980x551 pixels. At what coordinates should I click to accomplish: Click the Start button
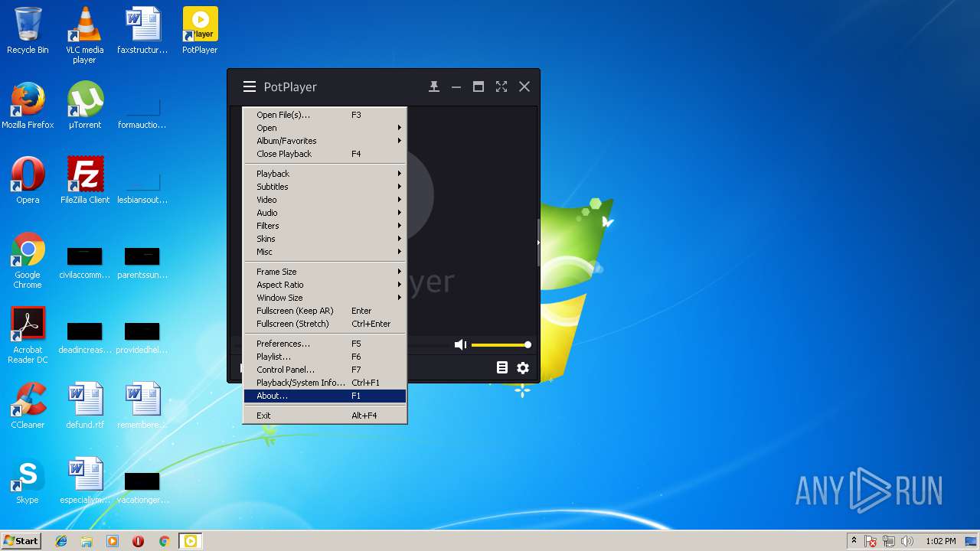21,541
